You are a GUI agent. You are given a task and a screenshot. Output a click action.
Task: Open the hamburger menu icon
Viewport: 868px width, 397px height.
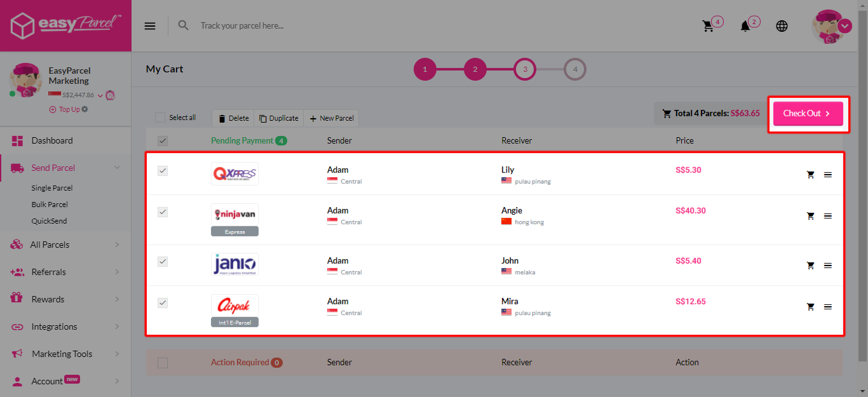pos(150,26)
